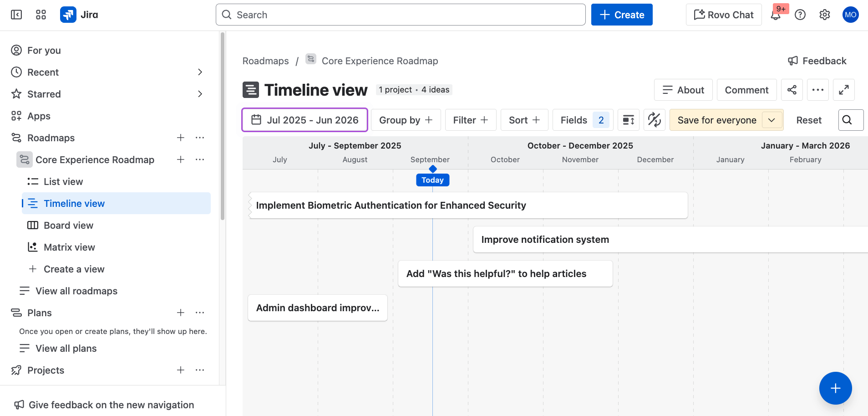Screen dimensions: 868x416
Task: Open the help question mark icon
Action: pos(800,15)
